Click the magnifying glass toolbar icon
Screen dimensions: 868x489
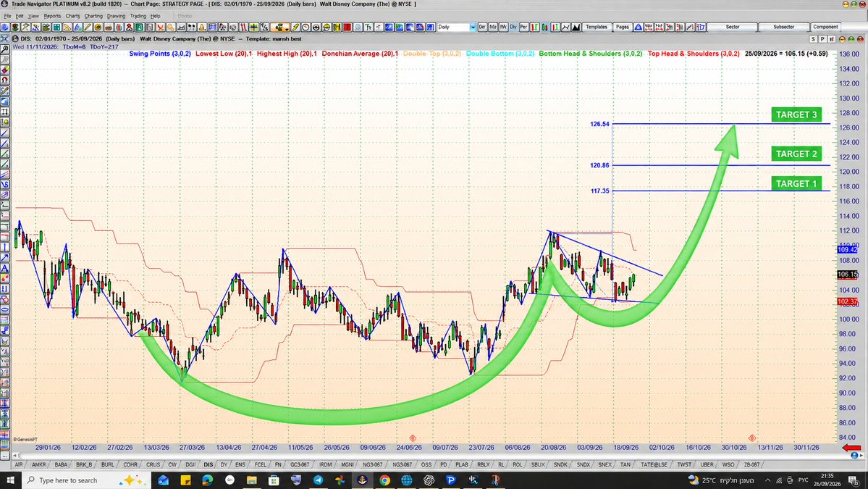click(x=358, y=27)
